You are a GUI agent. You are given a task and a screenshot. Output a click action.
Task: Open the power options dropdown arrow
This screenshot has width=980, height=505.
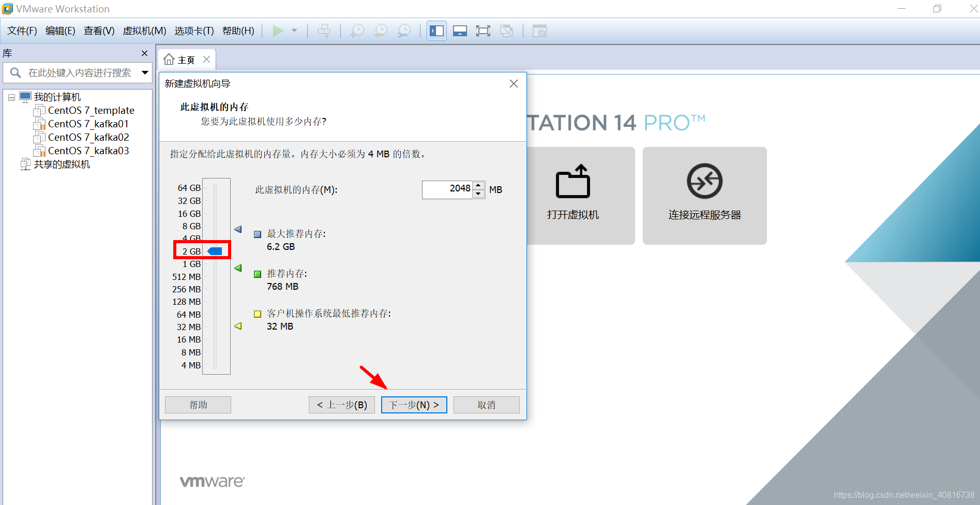click(294, 31)
